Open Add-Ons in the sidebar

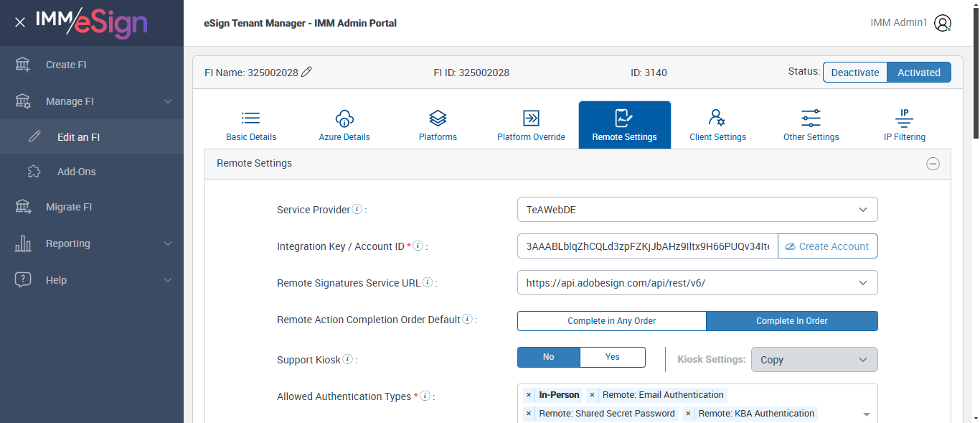point(76,172)
